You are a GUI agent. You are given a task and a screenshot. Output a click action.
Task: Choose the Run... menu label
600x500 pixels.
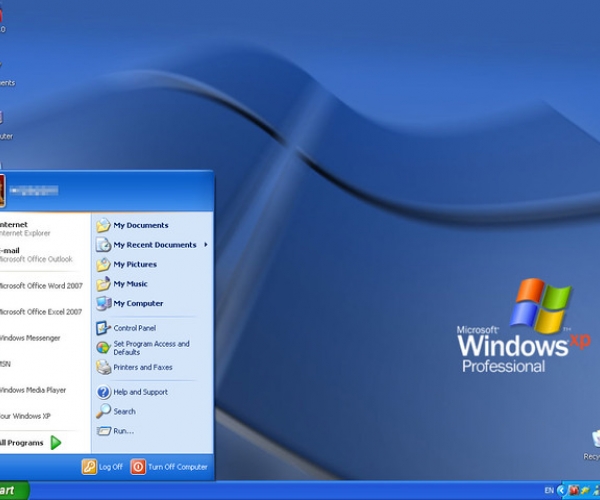point(124,431)
